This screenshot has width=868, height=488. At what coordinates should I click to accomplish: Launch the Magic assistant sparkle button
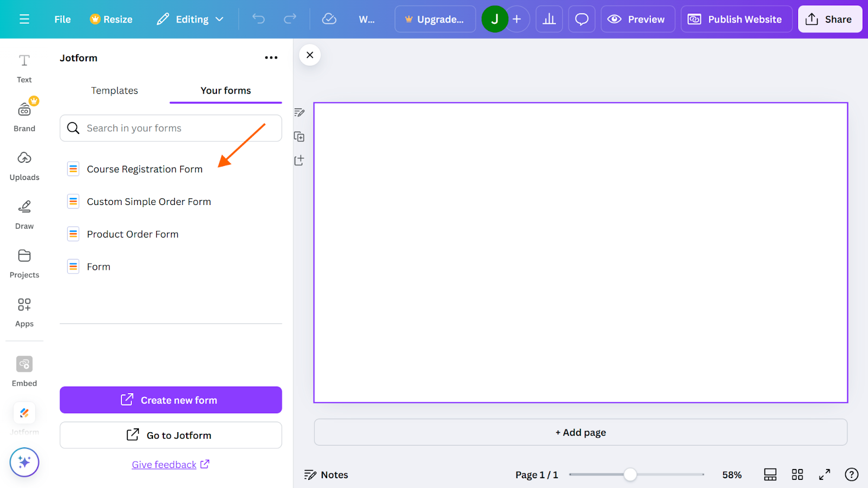[x=24, y=463]
